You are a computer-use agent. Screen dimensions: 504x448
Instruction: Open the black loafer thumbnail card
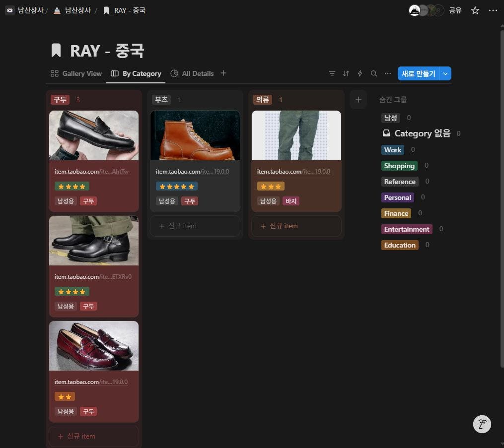pos(94,135)
